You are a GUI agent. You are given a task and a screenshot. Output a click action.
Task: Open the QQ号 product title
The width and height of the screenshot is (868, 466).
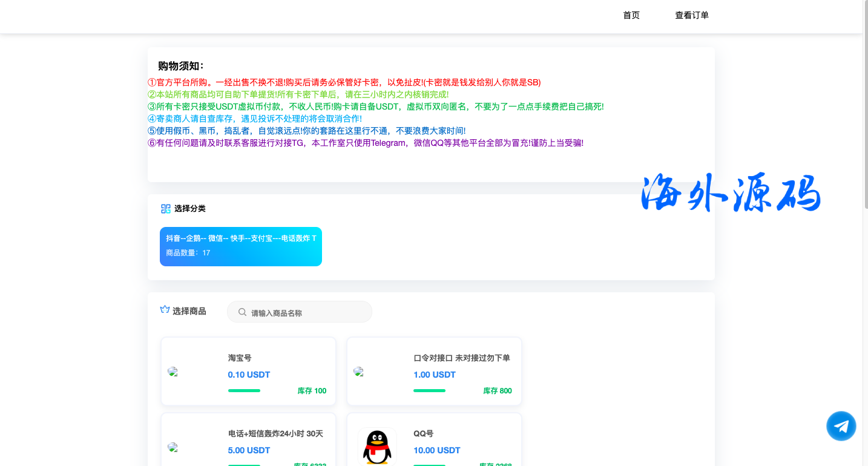click(423, 434)
